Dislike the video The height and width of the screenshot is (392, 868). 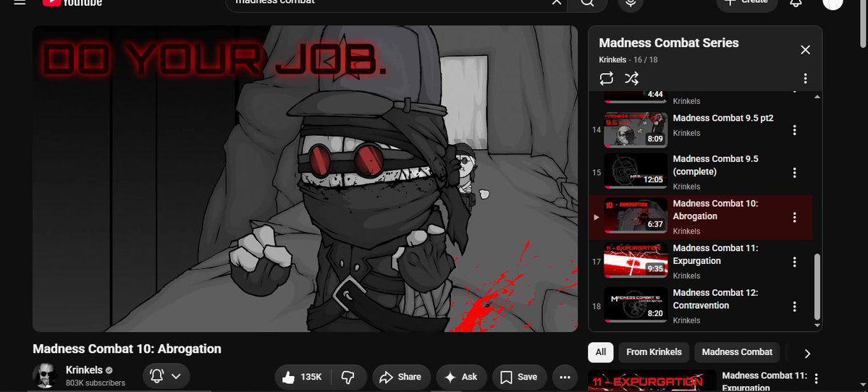click(x=348, y=377)
